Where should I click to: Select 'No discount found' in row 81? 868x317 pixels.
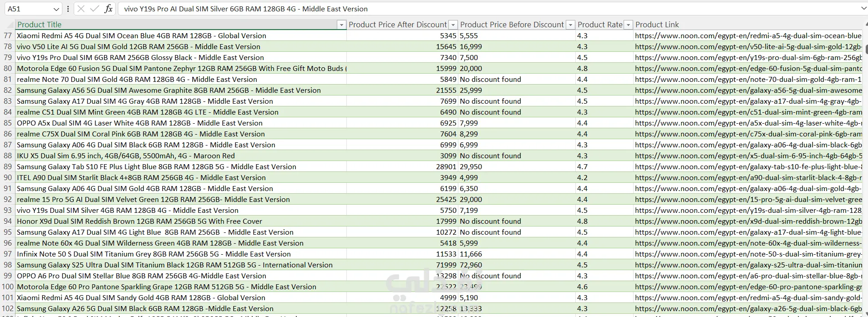pyautogui.click(x=517, y=79)
